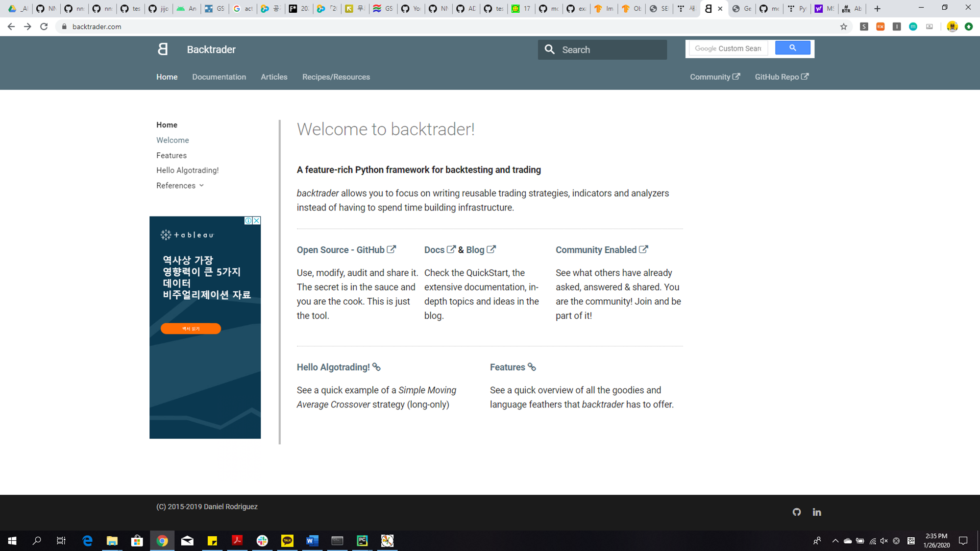Click the ad info icon on Tableau banner

[248, 221]
